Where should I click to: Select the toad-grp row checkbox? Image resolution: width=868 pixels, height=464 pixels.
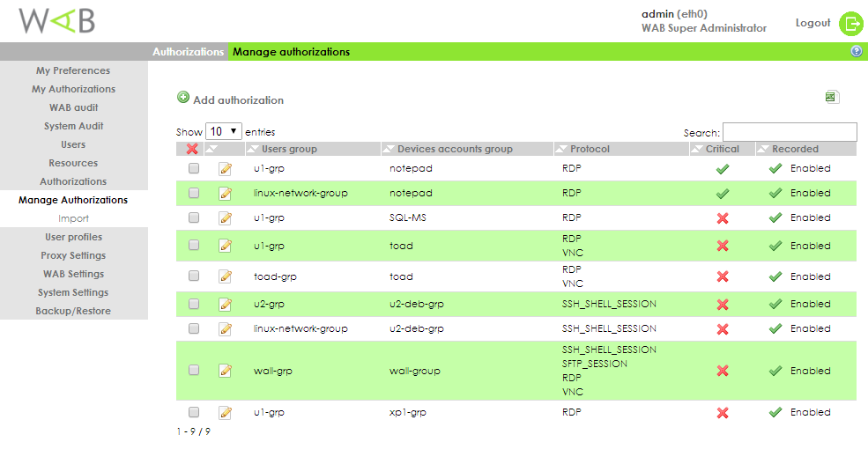click(194, 276)
